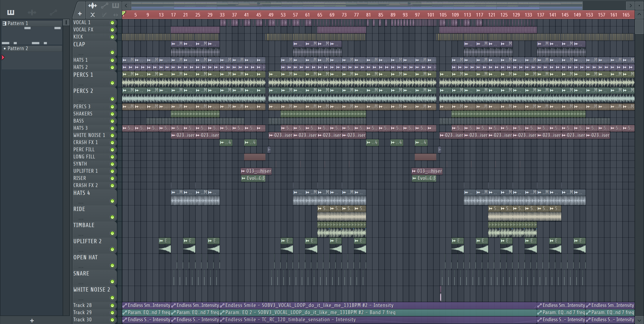Click bar 33 on the timeline ruler
The image size is (644, 324).
(x=222, y=15)
